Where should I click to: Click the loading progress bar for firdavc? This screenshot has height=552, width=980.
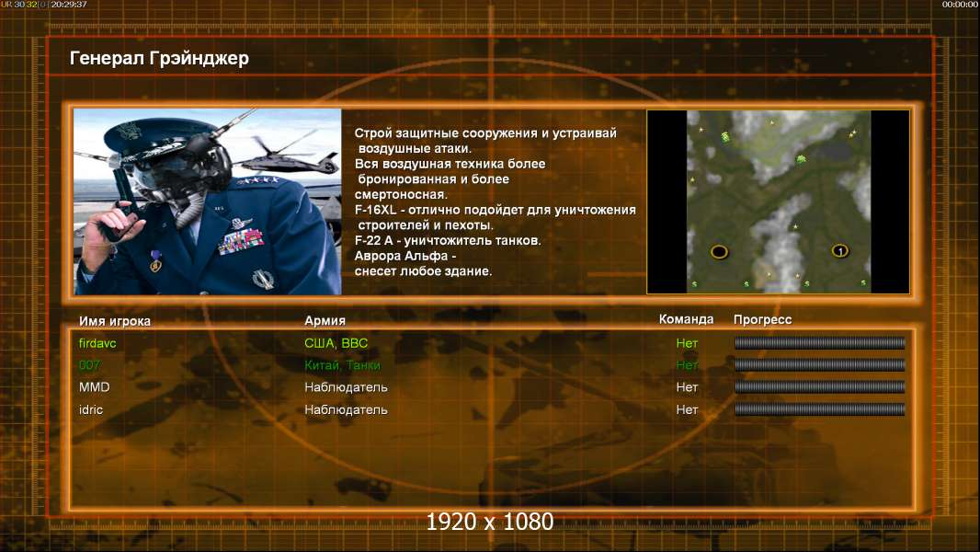[x=819, y=342]
